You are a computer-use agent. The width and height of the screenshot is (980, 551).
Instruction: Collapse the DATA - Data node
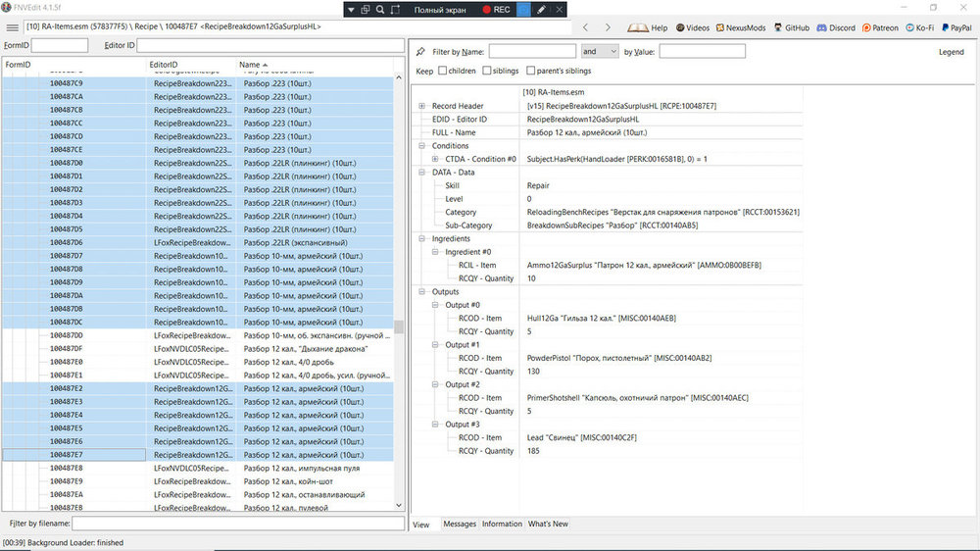pos(421,172)
